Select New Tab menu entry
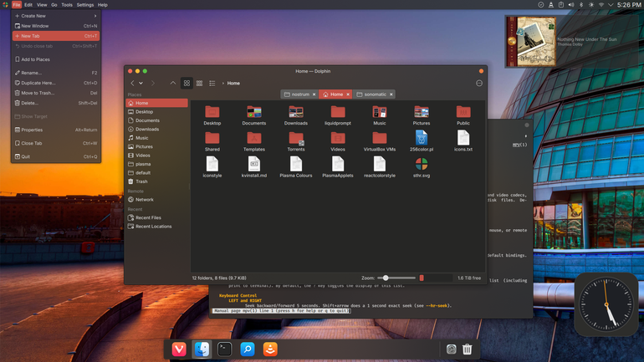This screenshot has width=644, height=362. [x=56, y=36]
